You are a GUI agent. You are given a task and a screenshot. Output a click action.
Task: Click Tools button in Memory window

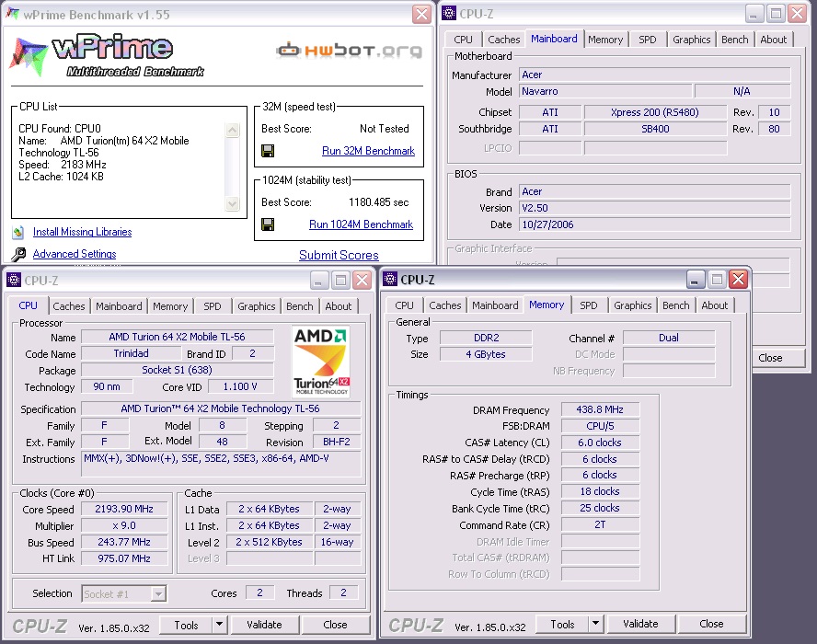point(562,624)
